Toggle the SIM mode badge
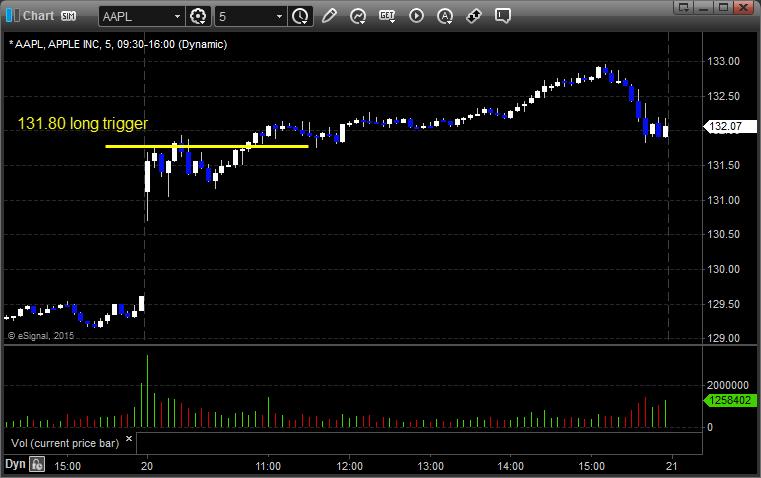 point(68,16)
